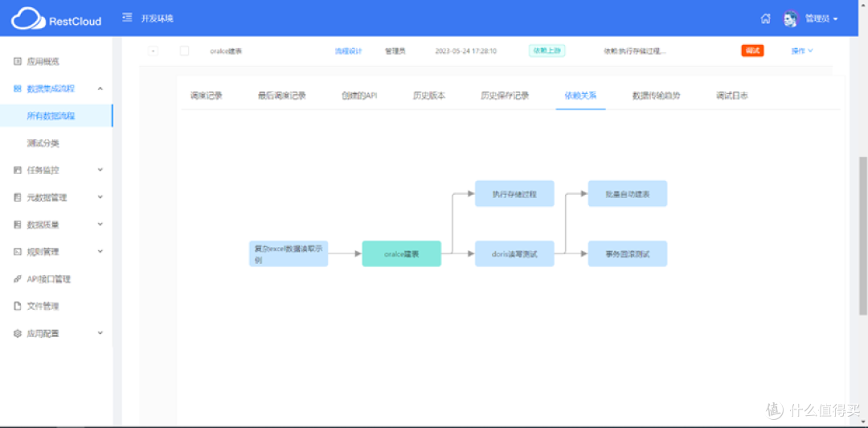This screenshot has height=428, width=868.
Task: Click the administrator avatar picture
Action: point(791,19)
